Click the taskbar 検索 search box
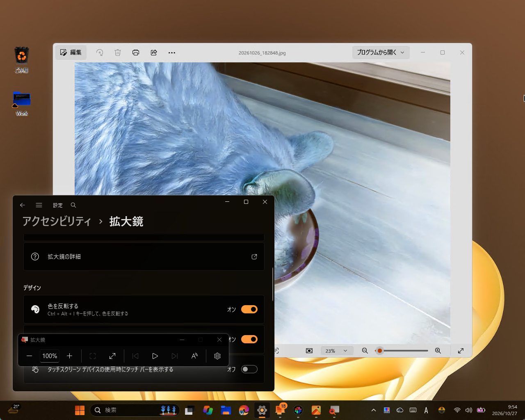 tap(135, 410)
